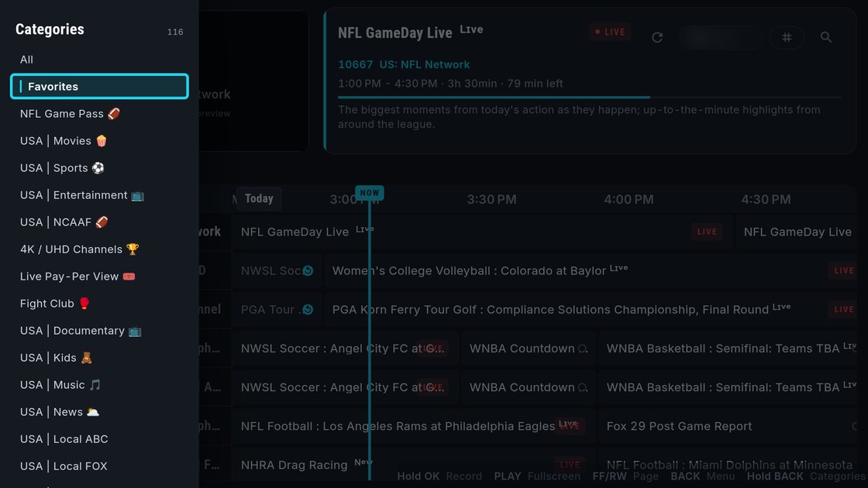Viewport: 868px width, 488px height.
Task: Click the 4:30 PM time header
Action: click(766, 199)
